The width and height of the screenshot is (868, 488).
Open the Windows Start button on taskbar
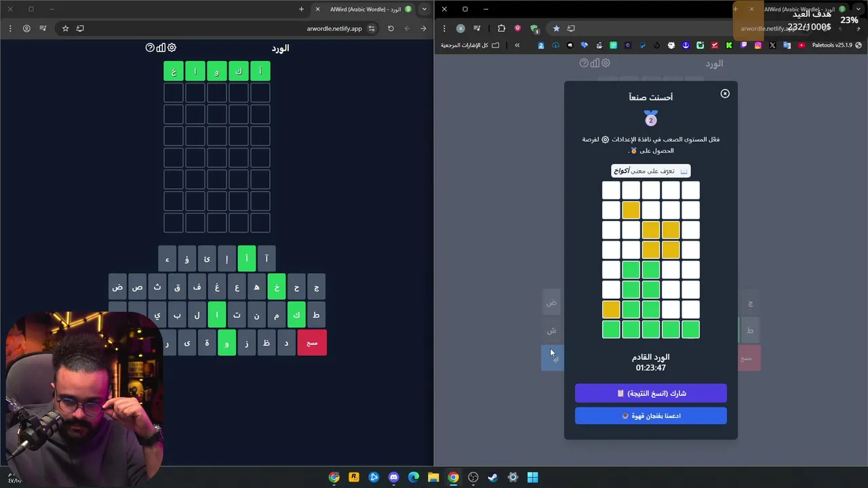pyautogui.click(x=533, y=477)
